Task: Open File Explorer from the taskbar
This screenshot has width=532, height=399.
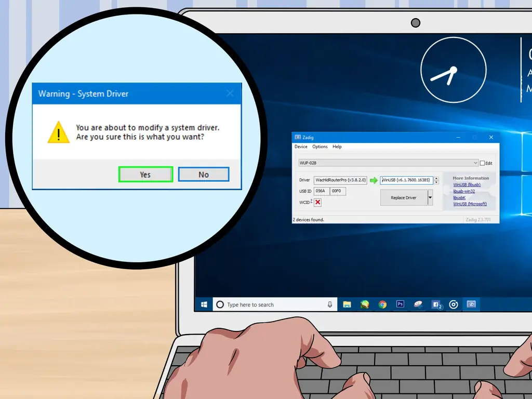Action: (x=347, y=304)
